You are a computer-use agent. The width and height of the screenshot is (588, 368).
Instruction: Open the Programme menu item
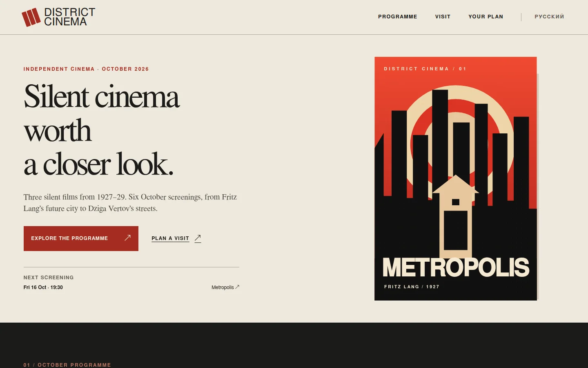pos(398,17)
